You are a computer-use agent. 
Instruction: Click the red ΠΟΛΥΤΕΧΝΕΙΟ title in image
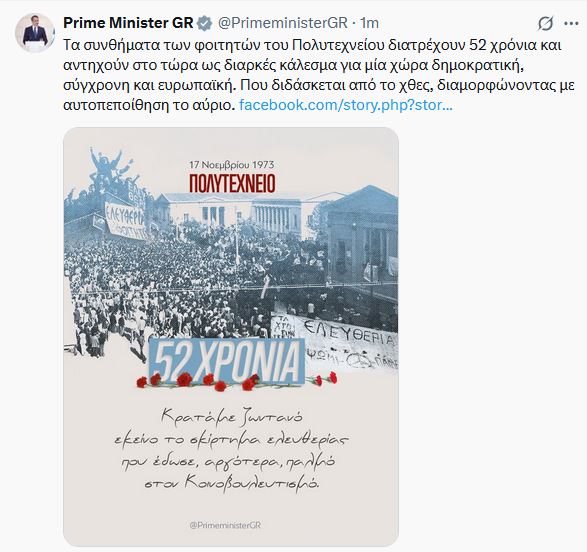(232, 183)
